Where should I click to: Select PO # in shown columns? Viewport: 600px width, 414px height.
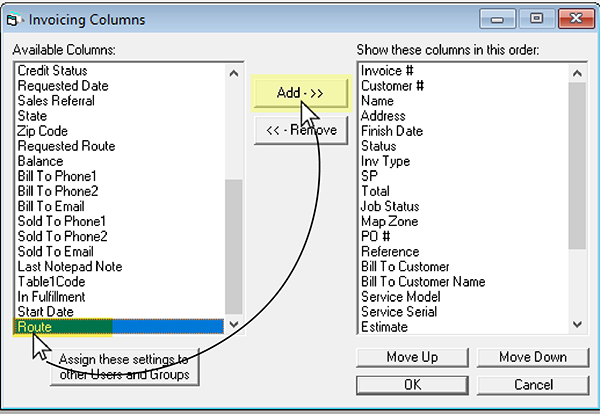coord(463,236)
